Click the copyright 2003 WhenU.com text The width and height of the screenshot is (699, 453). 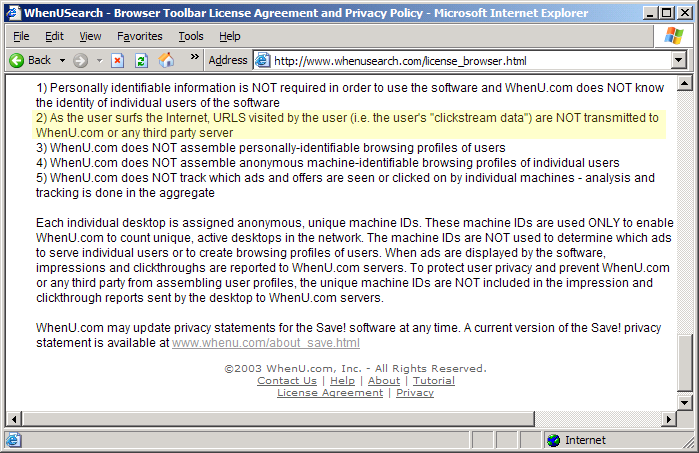tap(355, 368)
